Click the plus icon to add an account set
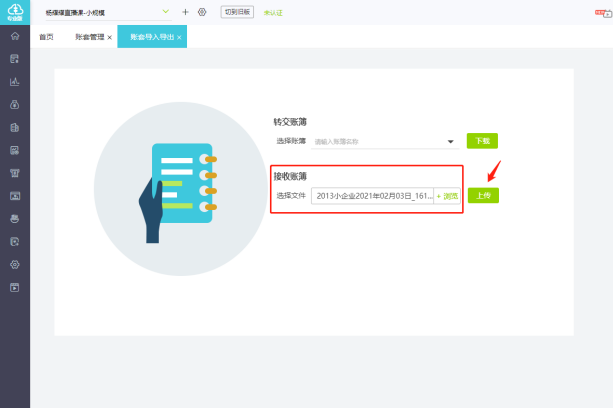The height and width of the screenshot is (408, 613). pos(185,12)
